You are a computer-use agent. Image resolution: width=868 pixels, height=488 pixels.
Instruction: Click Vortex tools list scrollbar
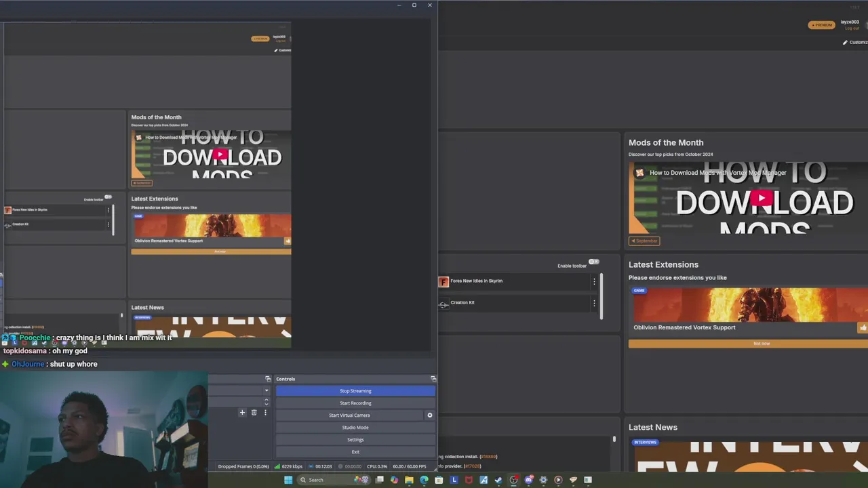(x=601, y=296)
